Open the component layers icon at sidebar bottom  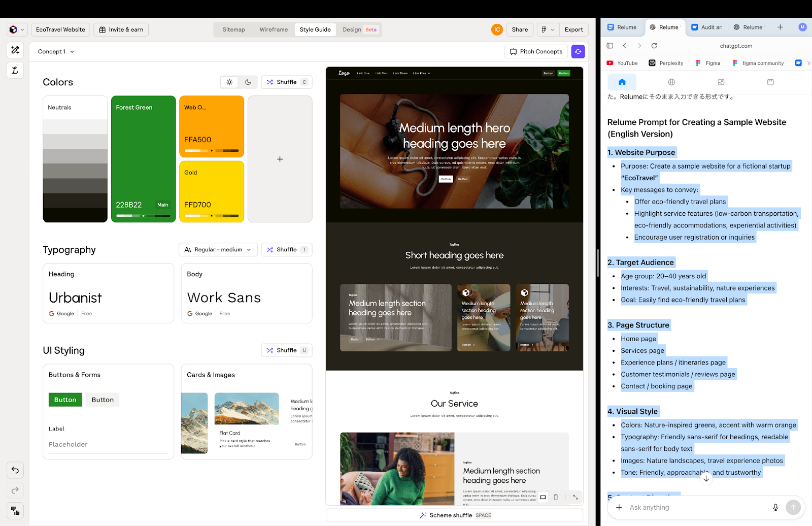(x=15, y=510)
